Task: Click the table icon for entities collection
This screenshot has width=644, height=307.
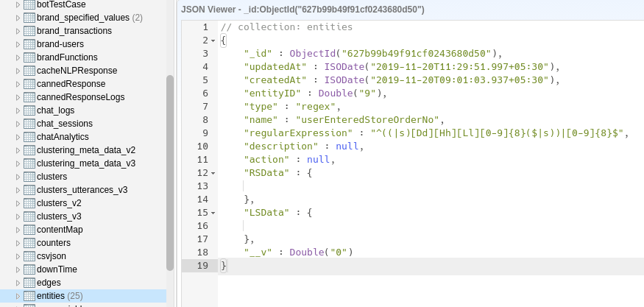Action: 29,296
